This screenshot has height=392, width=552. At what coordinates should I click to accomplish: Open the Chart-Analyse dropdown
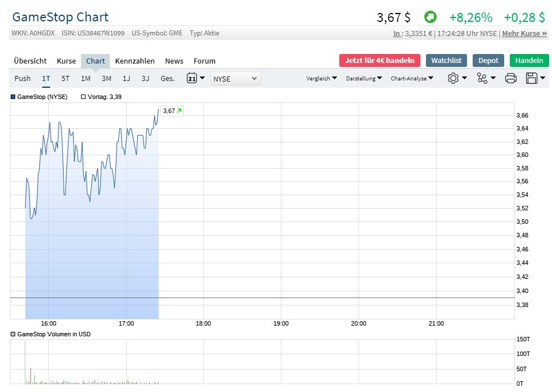pos(412,79)
